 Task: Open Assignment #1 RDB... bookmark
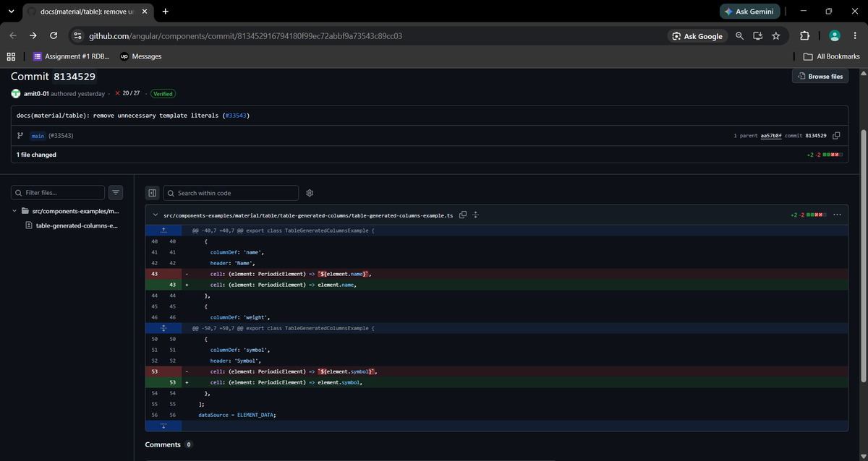pos(72,56)
